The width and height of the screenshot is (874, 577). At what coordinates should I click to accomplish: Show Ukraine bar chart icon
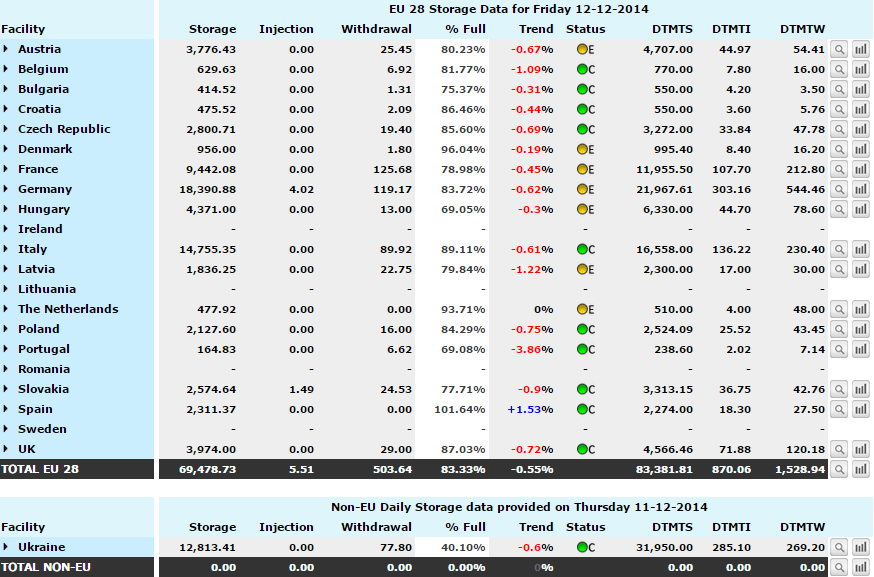click(x=861, y=547)
